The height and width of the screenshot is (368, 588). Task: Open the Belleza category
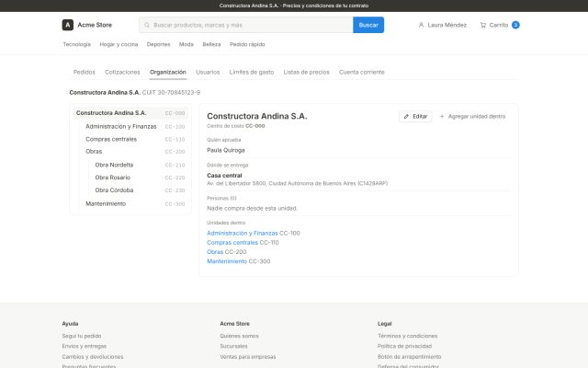[x=211, y=44]
